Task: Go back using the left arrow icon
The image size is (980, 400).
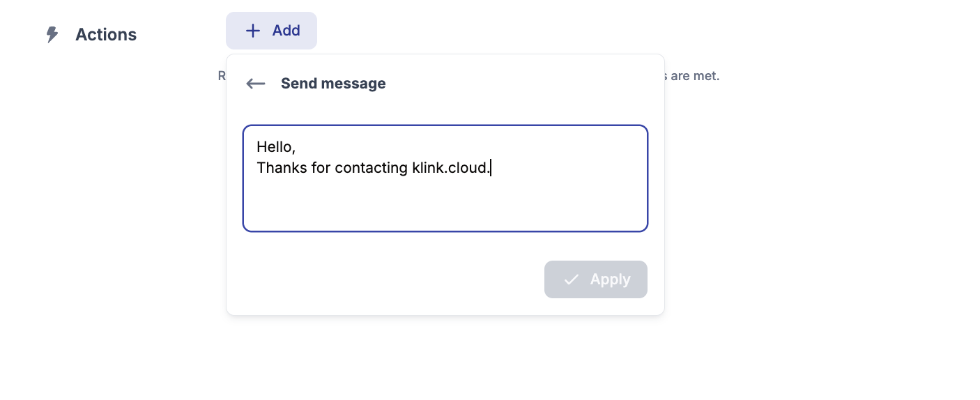Action: click(x=256, y=84)
